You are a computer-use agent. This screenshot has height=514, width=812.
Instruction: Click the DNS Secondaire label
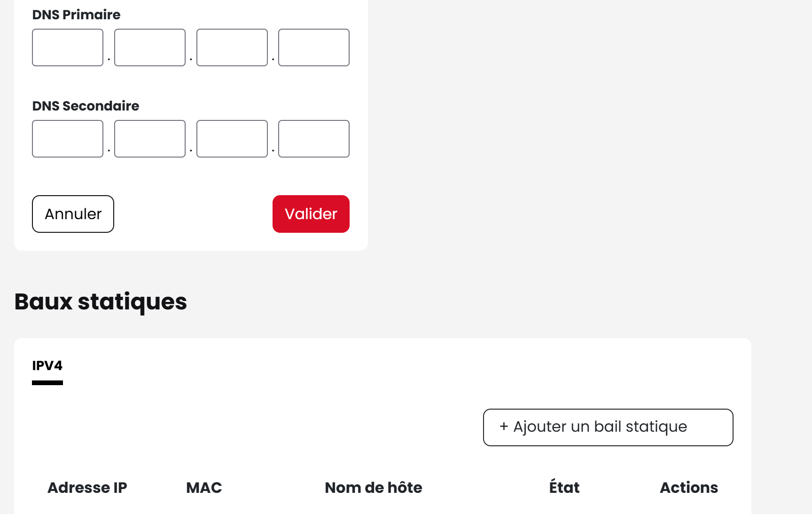coord(86,106)
